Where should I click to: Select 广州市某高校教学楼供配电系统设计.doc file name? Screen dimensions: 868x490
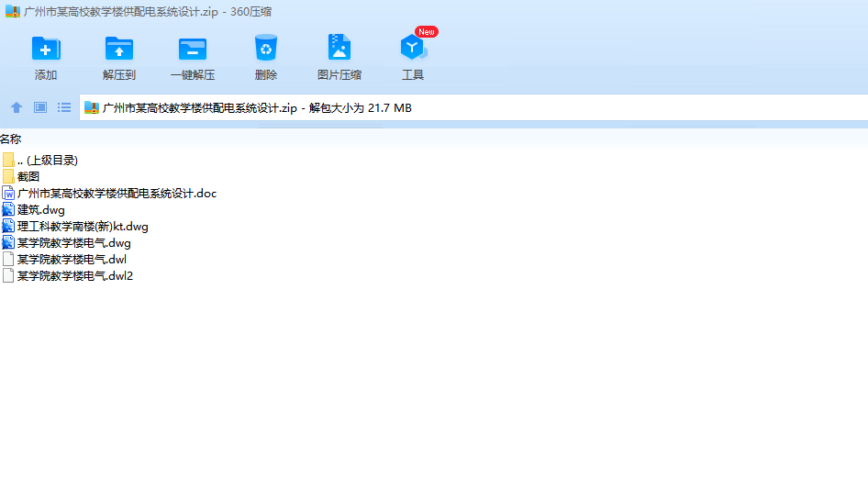pos(117,194)
